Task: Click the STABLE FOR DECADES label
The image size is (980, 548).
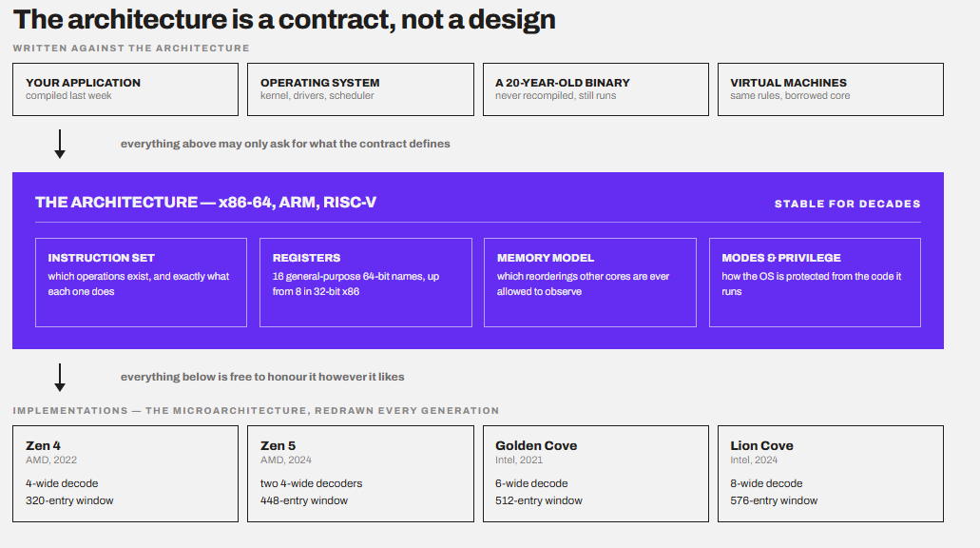Action: click(x=848, y=204)
